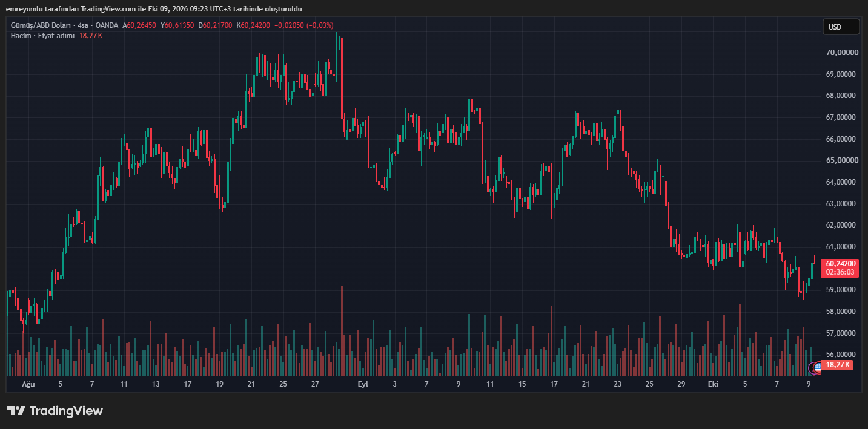Image resolution: width=868 pixels, height=429 pixels.
Task: Click the 68,00000 price axis label
Action: pyautogui.click(x=843, y=96)
